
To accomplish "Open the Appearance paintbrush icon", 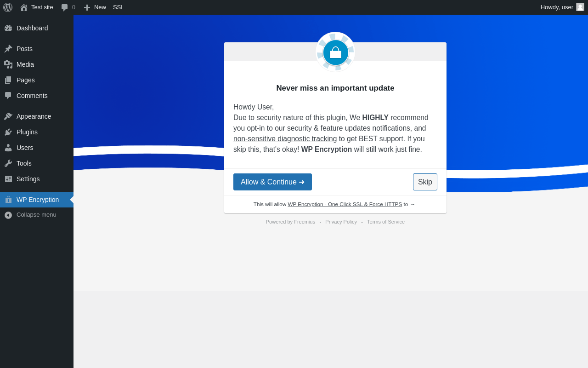I will [8, 116].
